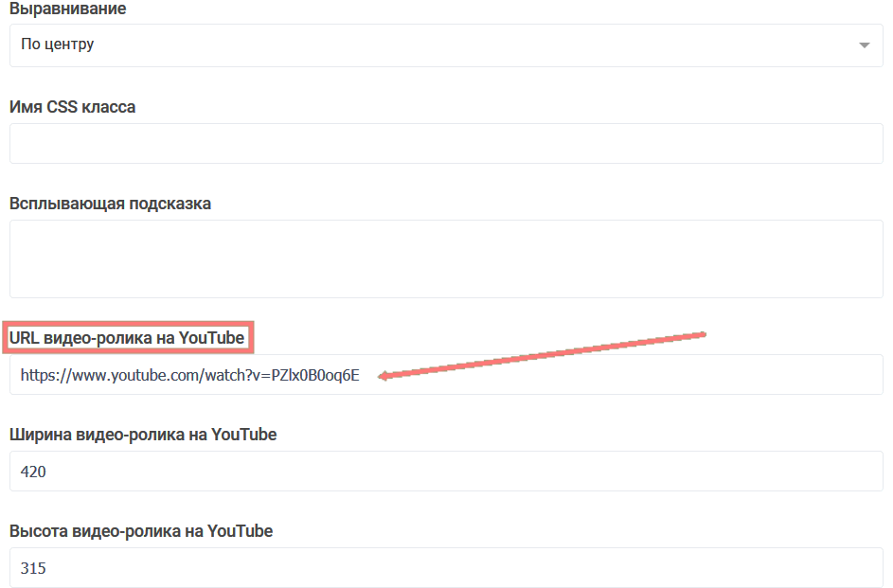Click the 315 value in the height field
The image size is (893, 588).
33,568
